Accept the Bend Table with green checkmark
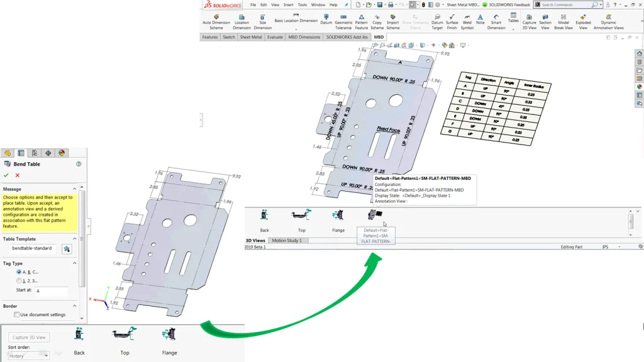Screen dimensions: 644x362 pos(6,175)
